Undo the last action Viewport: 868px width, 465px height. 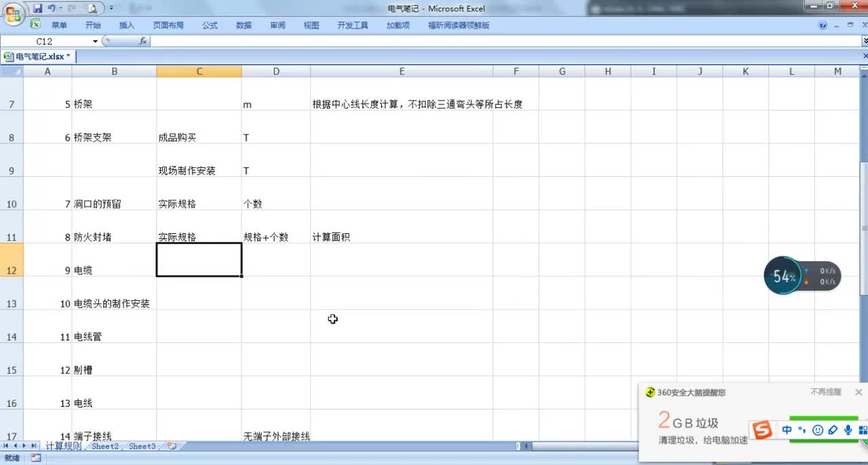pos(52,9)
